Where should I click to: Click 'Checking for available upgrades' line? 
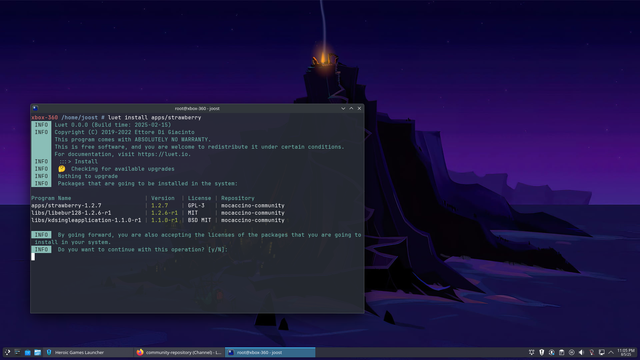[x=122, y=169]
